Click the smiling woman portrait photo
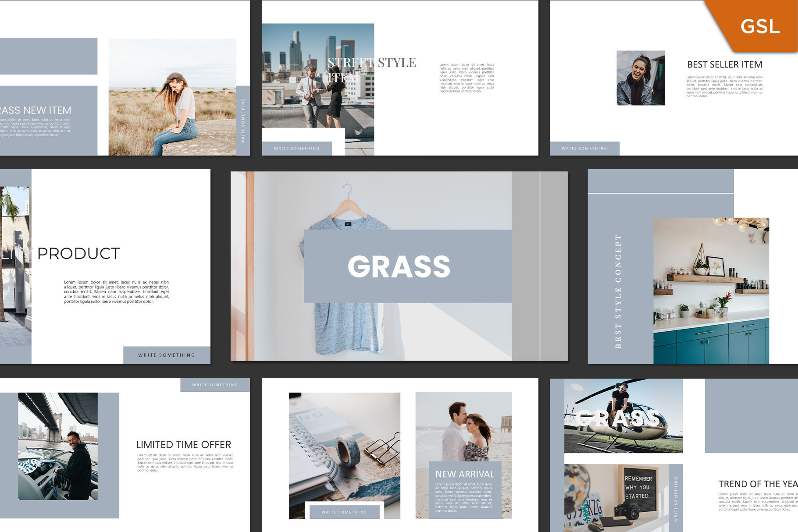The height and width of the screenshot is (532, 798). pos(640,78)
